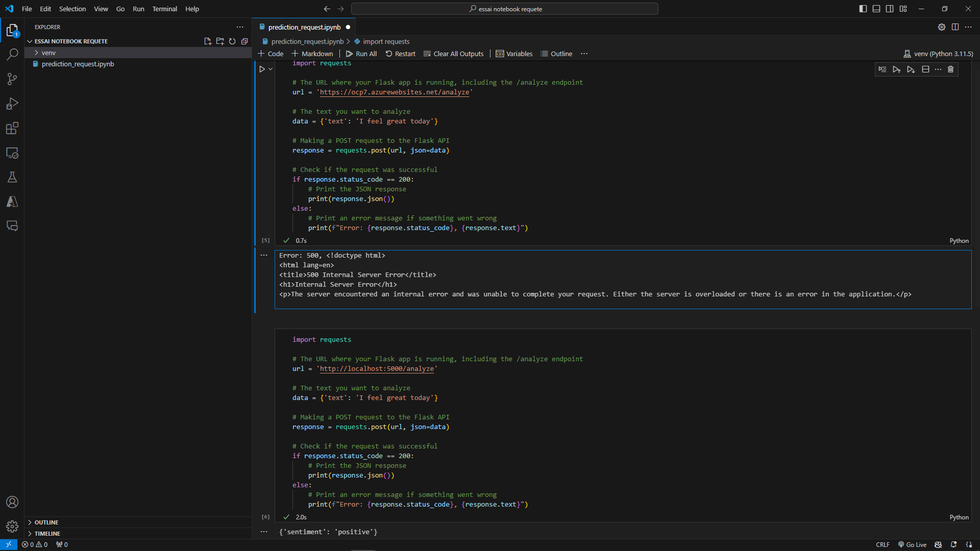Viewport: 980px width, 551px height.
Task: Refresh the Explorer file tree
Action: [232, 41]
